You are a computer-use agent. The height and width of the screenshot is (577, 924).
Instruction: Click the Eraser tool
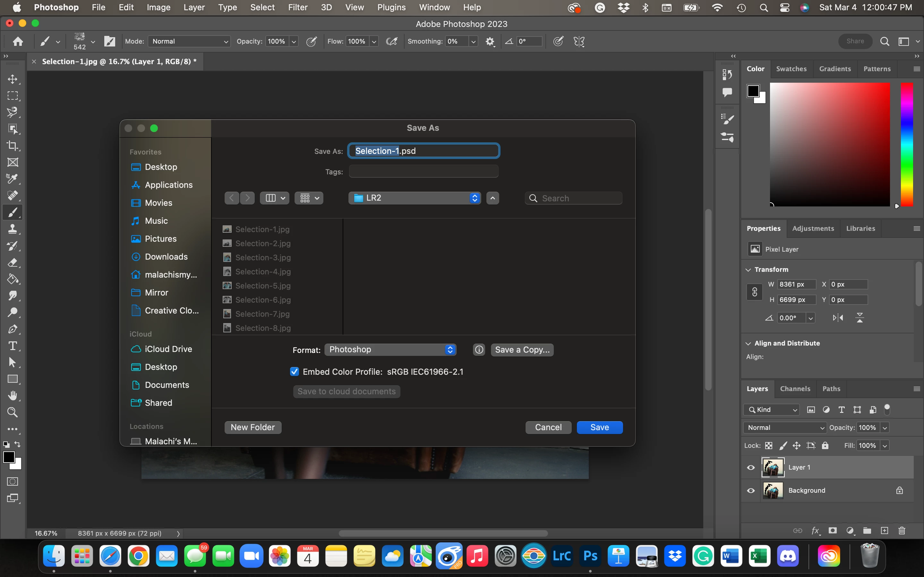tap(13, 263)
